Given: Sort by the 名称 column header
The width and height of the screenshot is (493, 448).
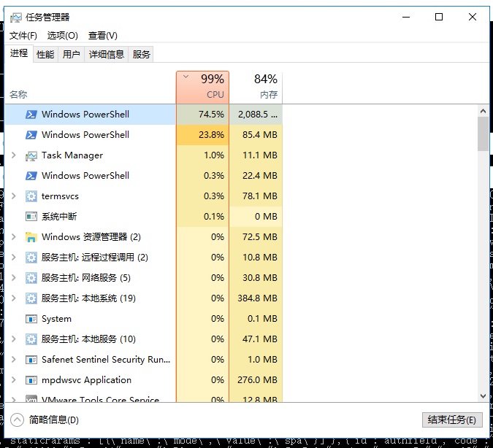Looking at the screenshot, I should click(x=18, y=94).
